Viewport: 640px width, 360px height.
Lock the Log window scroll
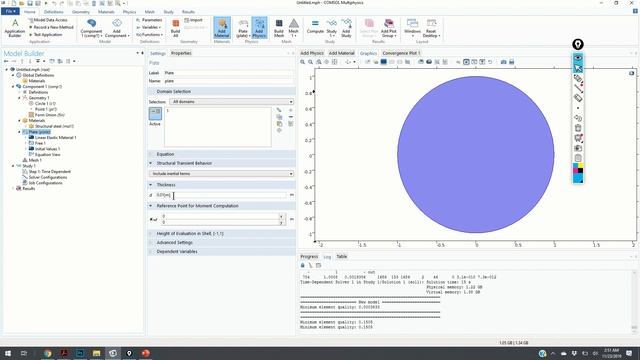[302, 265]
